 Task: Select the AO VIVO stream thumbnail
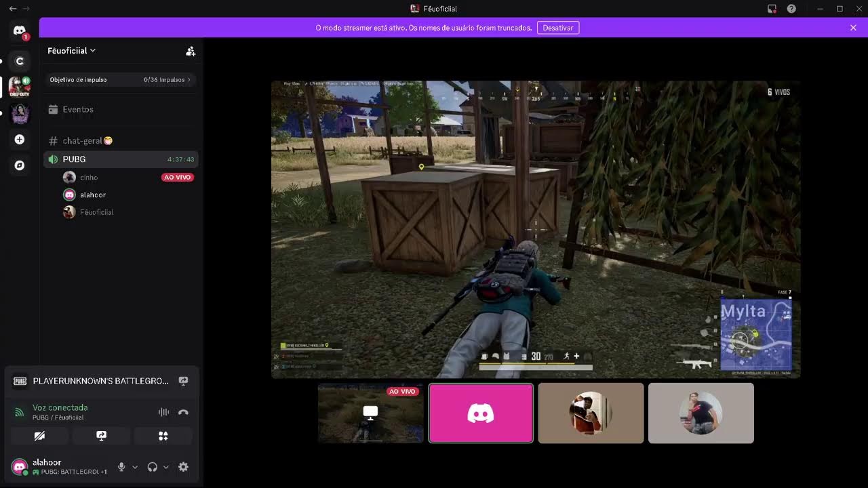[371, 413]
